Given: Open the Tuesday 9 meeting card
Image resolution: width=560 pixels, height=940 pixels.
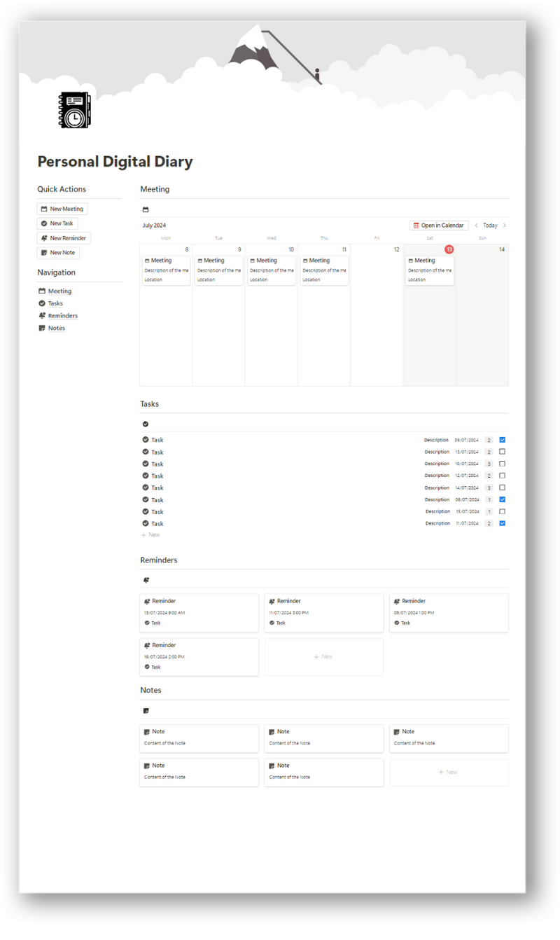Looking at the screenshot, I should 218,270.
